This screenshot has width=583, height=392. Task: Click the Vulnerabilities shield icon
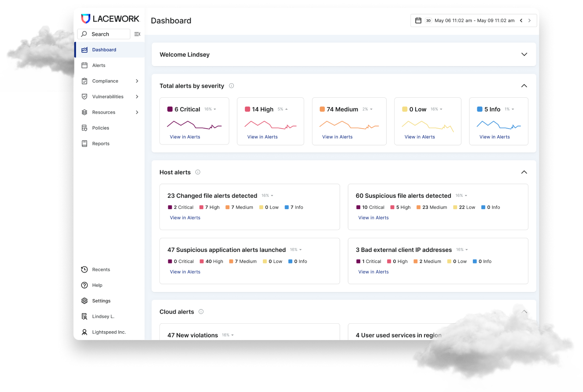point(85,96)
